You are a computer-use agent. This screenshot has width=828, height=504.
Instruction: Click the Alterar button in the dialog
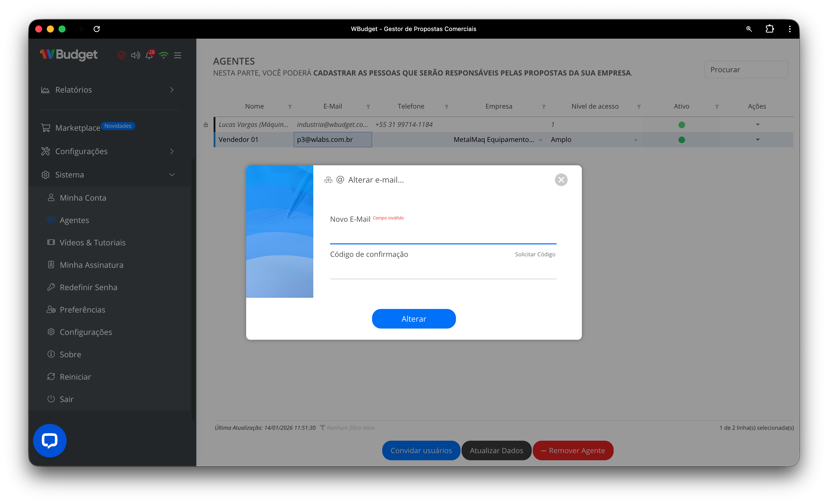click(414, 319)
